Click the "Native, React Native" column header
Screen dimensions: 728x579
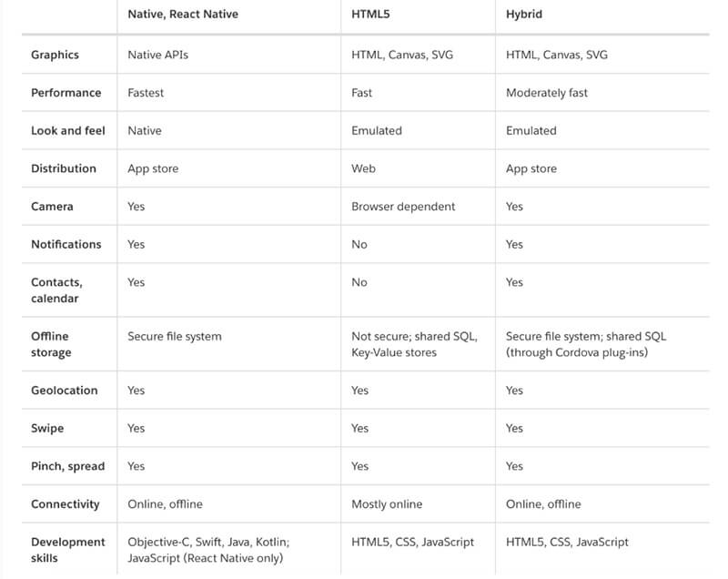[184, 15]
